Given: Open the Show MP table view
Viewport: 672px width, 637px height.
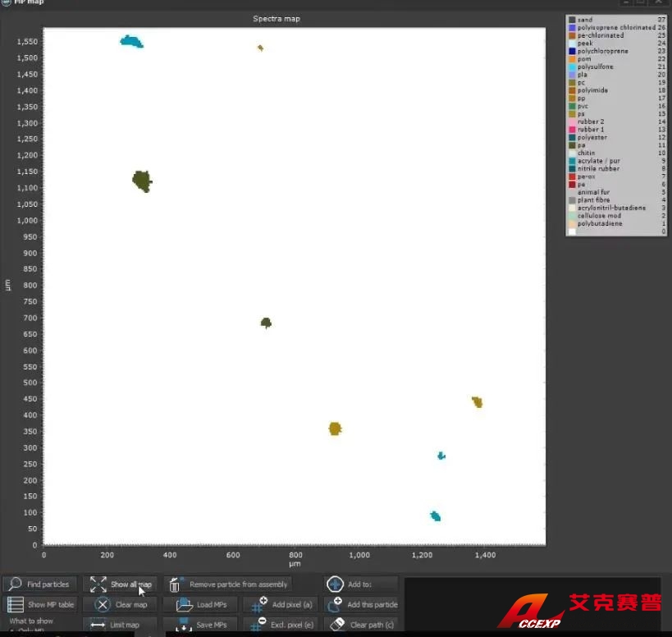Looking at the screenshot, I should 41,605.
